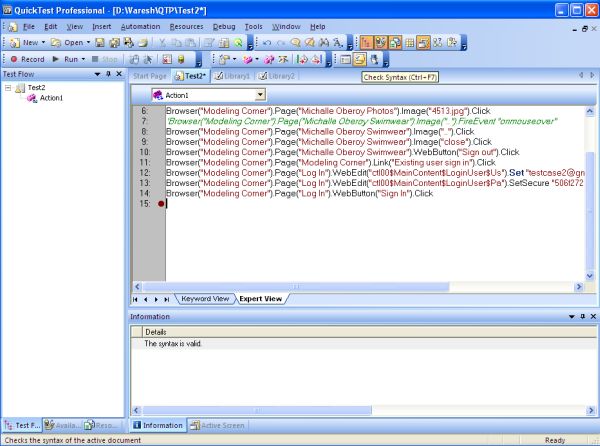600x446 pixels.
Task: Switch to the Library2 tab
Action: click(277, 76)
